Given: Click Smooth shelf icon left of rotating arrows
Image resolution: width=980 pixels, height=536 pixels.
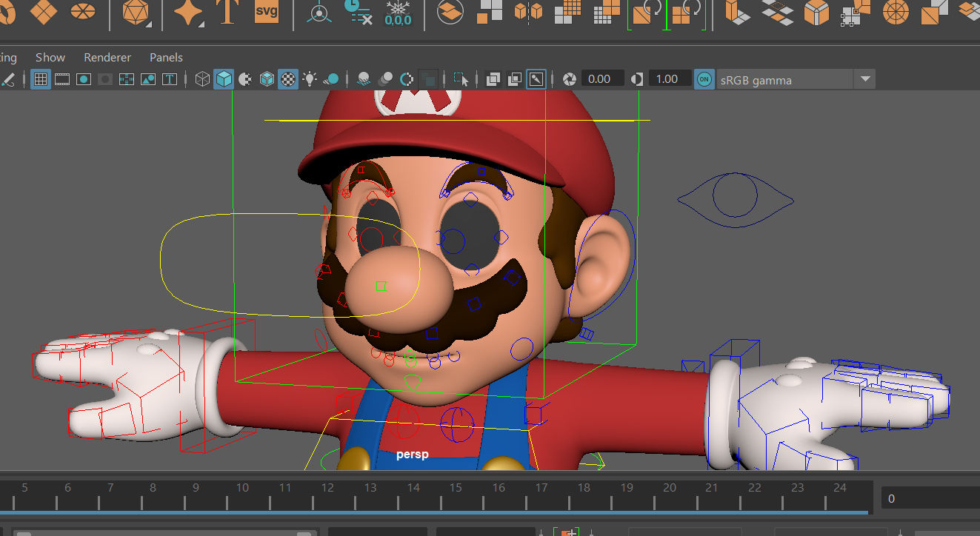Looking at the screenshot, I should coord(567,12).
